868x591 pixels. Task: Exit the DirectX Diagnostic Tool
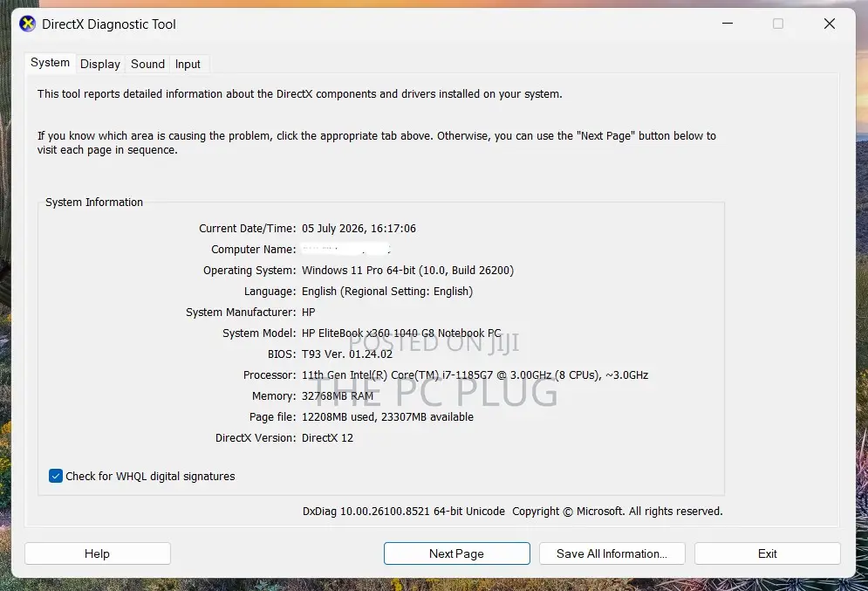click(768, 553)
